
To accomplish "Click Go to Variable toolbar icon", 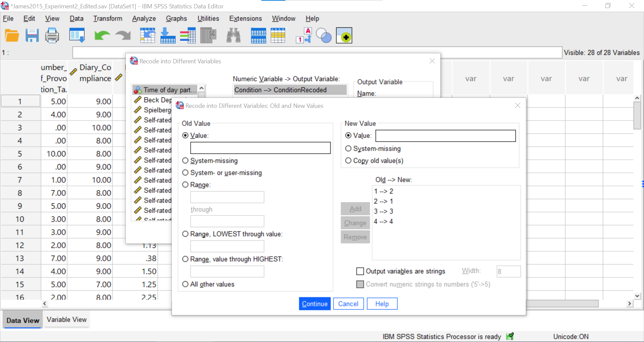I will (168, 36).
